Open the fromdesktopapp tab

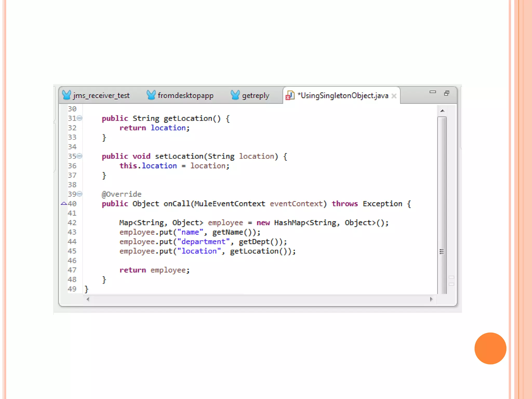(185, 96)
